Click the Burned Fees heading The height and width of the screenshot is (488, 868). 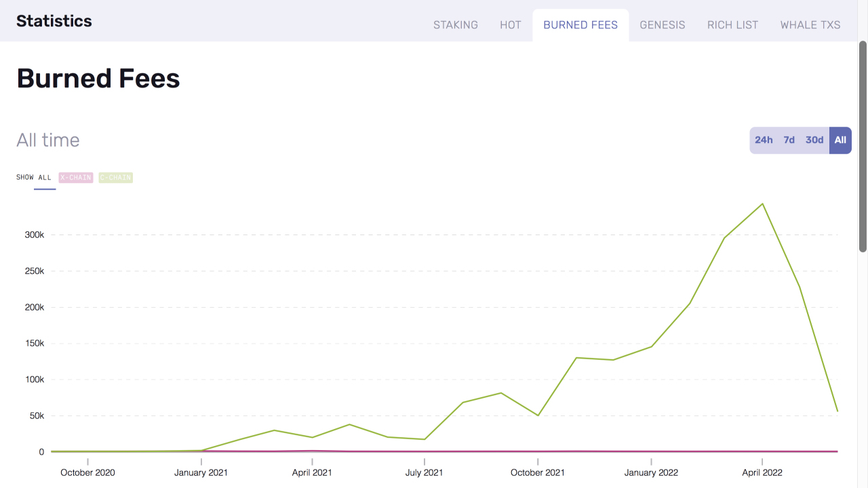(98, 79)
